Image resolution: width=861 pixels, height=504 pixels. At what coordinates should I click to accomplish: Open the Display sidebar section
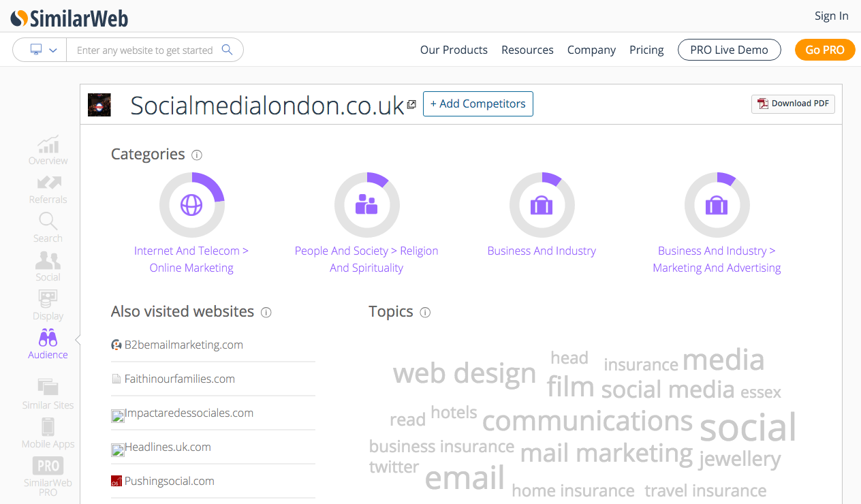click(48, 306)
